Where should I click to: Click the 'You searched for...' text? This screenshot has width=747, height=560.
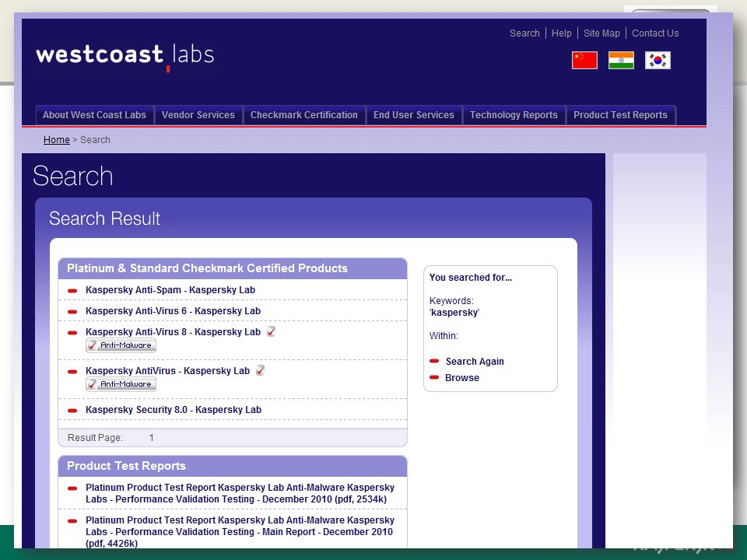coord(471,278)
